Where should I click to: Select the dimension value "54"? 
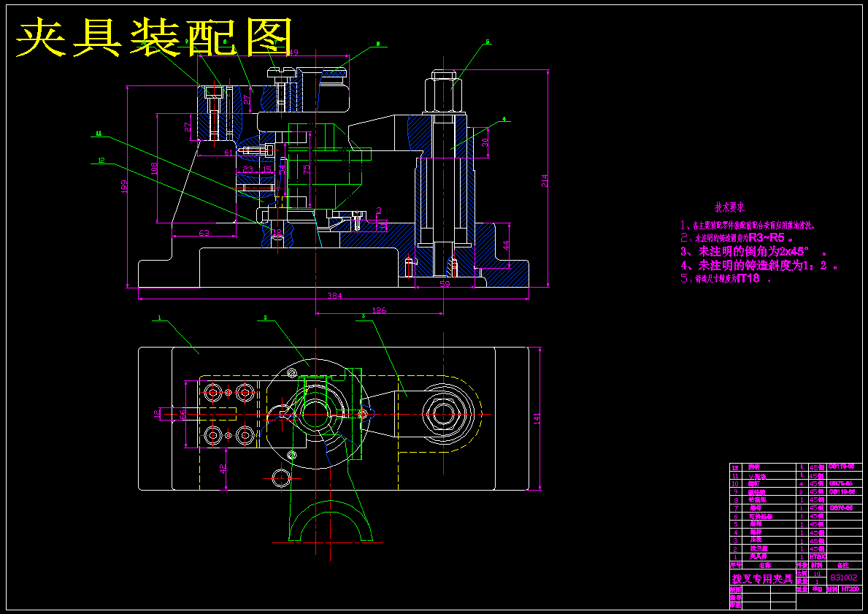[x=281, y=170]
